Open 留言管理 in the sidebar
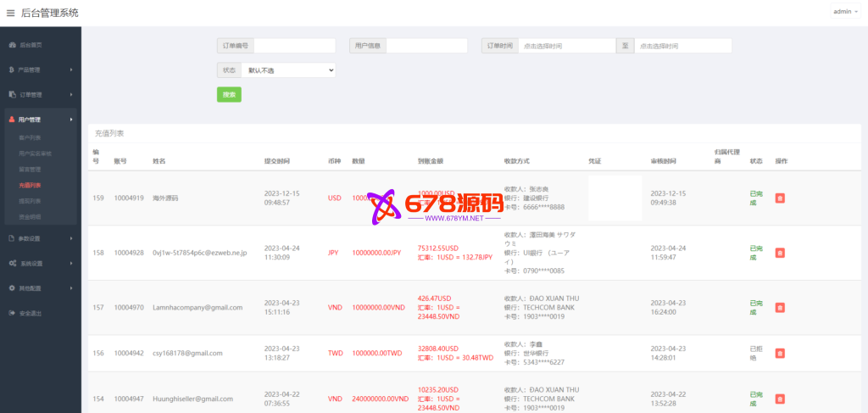Image resolution: width=868 pixels, height=413 pixels. pyautogui.click(x=30, y=170)
